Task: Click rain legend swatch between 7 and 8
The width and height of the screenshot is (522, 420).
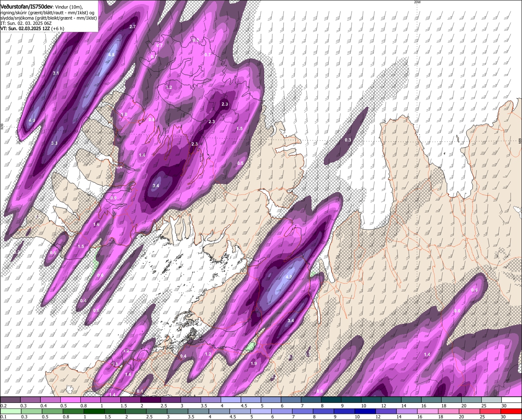Action: [303, 411]
